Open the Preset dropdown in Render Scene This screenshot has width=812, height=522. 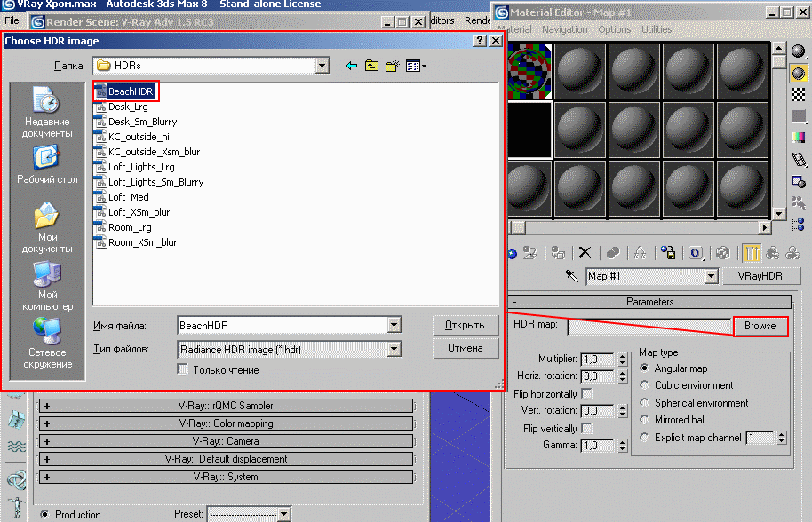tap(283, 514)
